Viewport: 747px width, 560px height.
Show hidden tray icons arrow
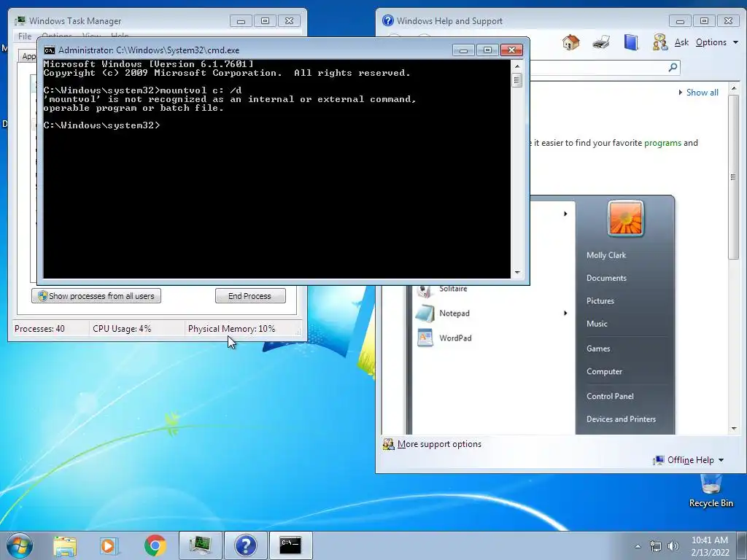pos(638,546)
